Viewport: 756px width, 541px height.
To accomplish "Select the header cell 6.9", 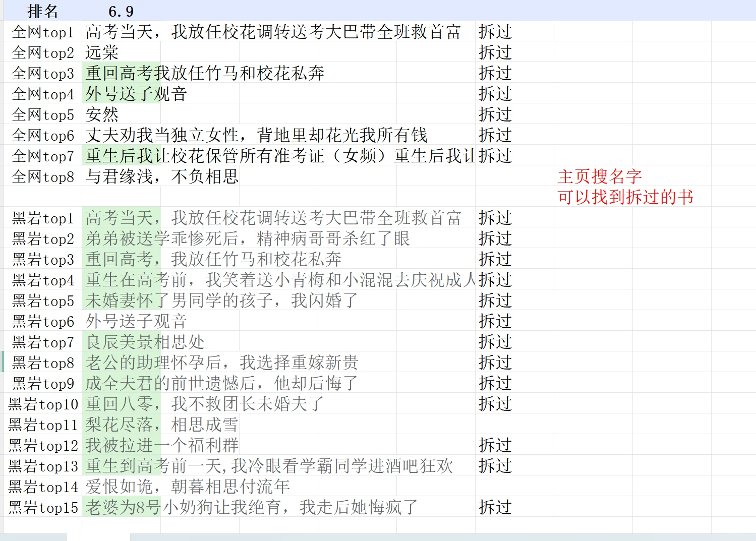I will (x=121, y=11).
